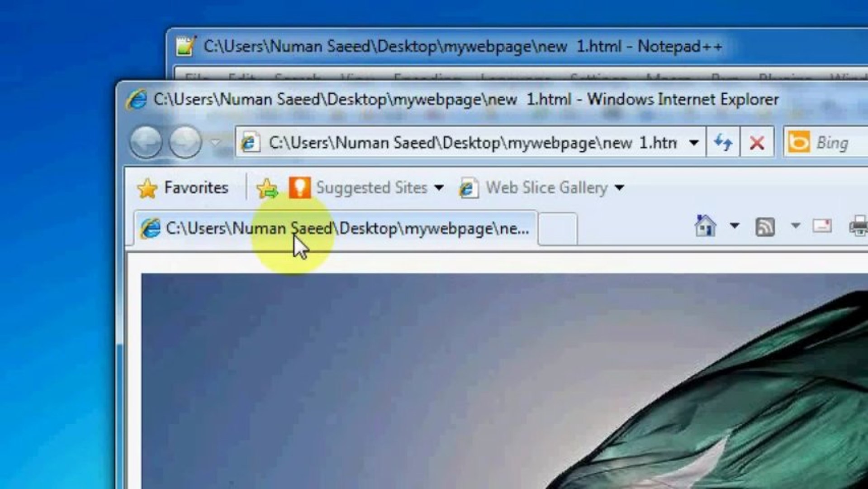868x489 pixels.
Task: Click the Print icon in command bar
Action: (x=859, y=225)
